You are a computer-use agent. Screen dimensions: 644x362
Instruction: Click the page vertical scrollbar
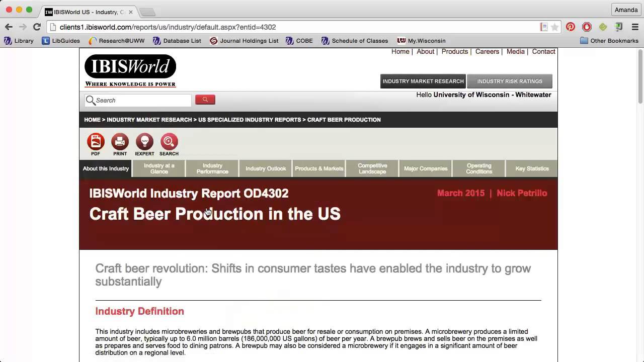click(x=640, y=75)
